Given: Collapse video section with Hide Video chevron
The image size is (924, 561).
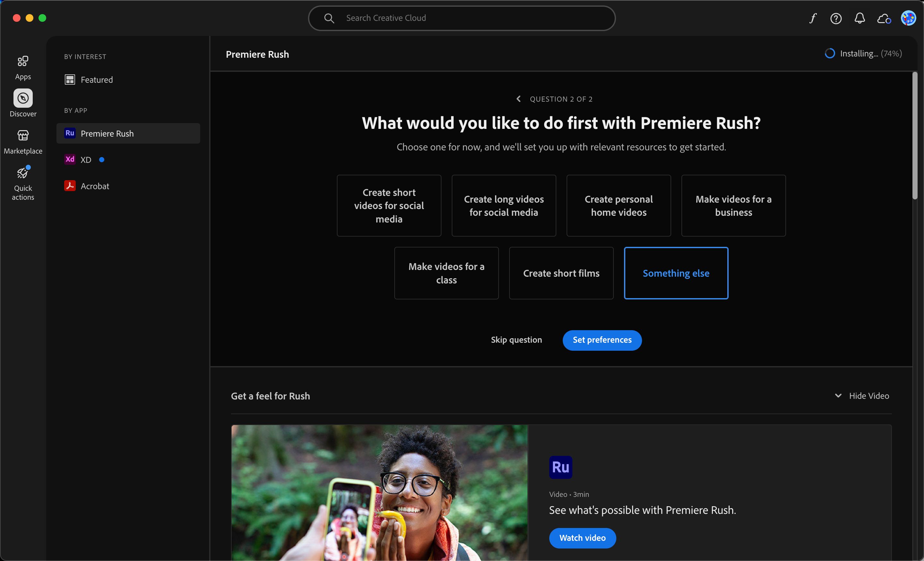Looking at the screenshot, I should coord(838,396).
